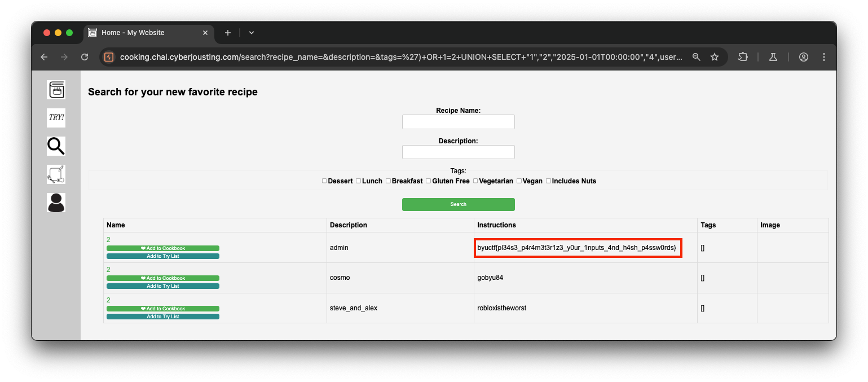Click the site info icon in address bar
The width and height of the screenshot is (868, 382).
coord(109,57)
